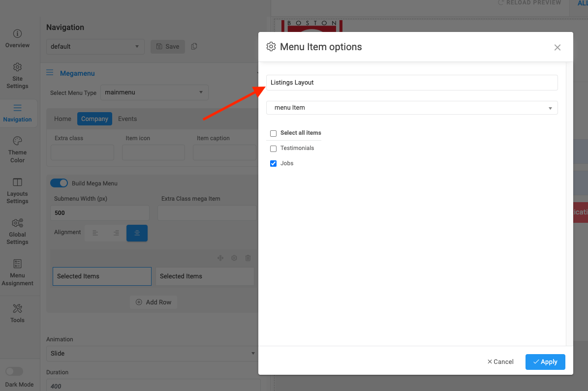Open Menu Assignment in the sidebar
Screen dimensions: 588x391
(x=17, y=273)
